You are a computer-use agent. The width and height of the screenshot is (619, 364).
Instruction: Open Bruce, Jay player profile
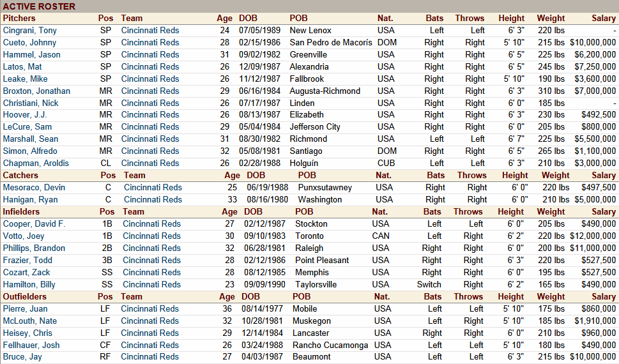click(22, 357)
